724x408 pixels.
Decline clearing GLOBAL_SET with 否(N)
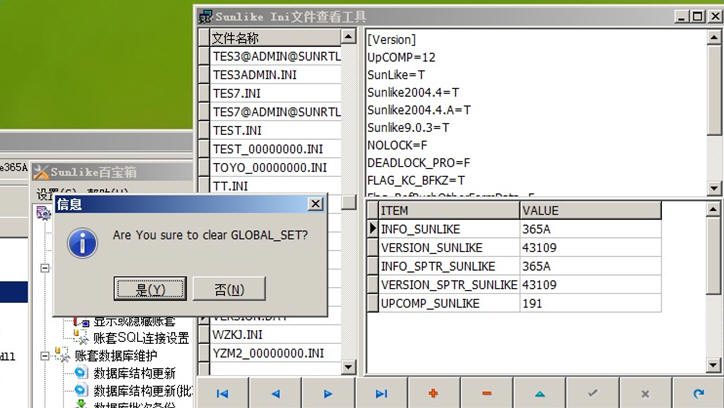click(x=229, y=289)
